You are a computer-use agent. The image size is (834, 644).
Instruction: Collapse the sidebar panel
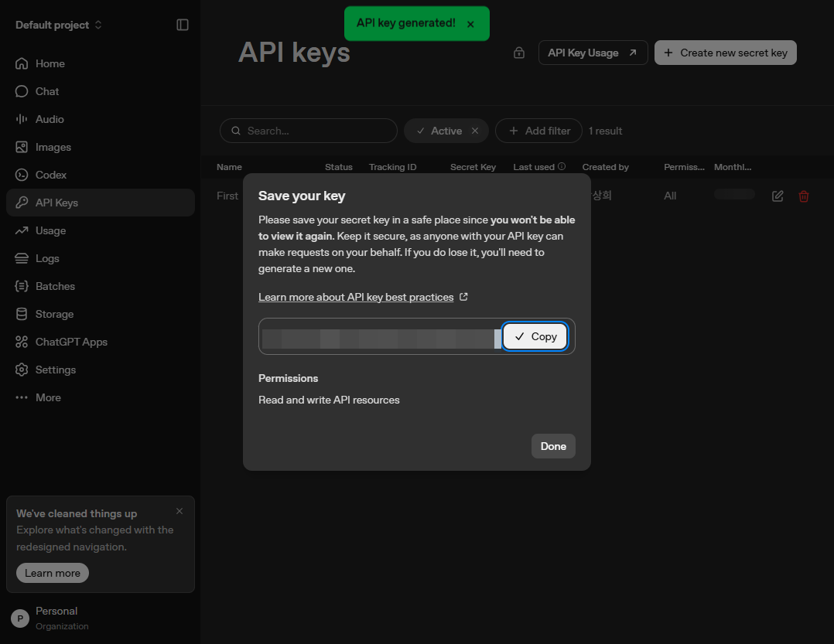183,25
